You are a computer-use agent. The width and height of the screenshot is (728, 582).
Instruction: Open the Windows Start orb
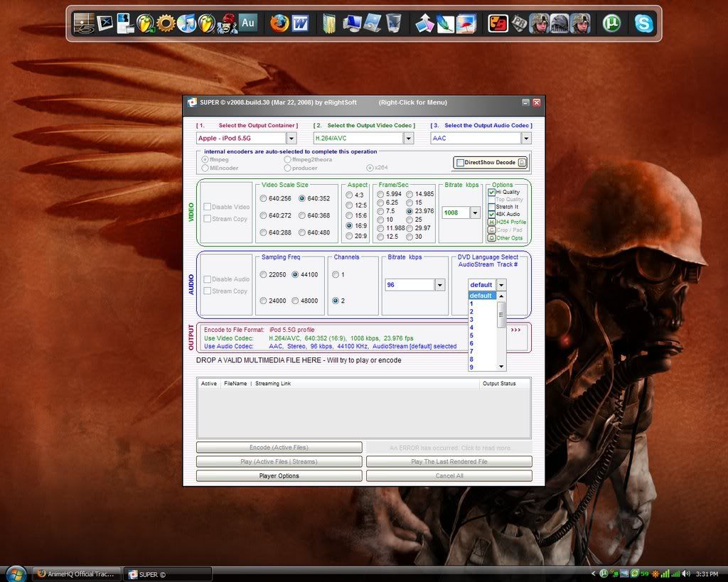click(x=16, y=574)
